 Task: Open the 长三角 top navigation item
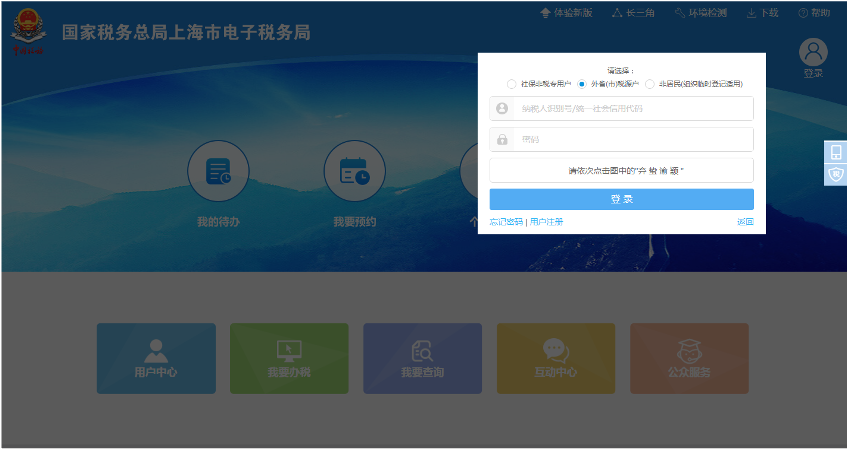click(x=633, y=13)
